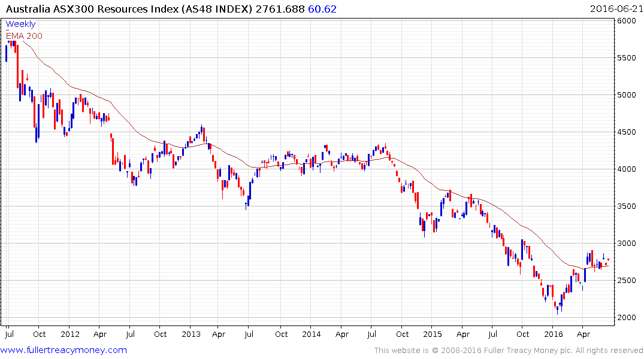This screenshot has width=644, height=359.
Task: Select the 2016 x-axis label
Action: tap(553, 334)
